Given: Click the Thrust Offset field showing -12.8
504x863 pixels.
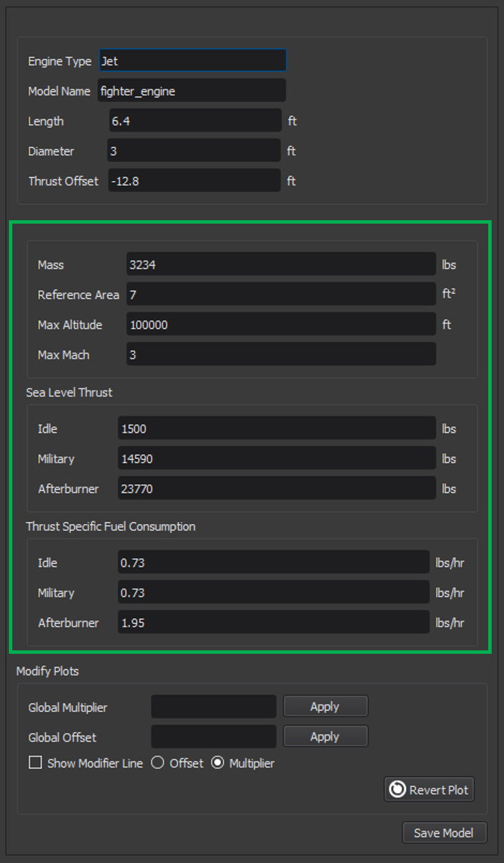Looking at the screenshot, I should (x=195, y=181).
